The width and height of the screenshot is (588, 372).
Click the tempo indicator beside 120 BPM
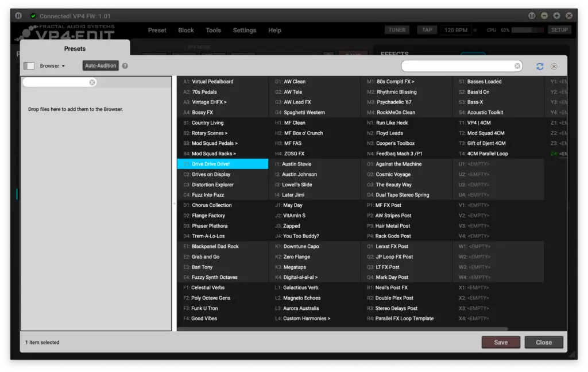pos(475,30)
